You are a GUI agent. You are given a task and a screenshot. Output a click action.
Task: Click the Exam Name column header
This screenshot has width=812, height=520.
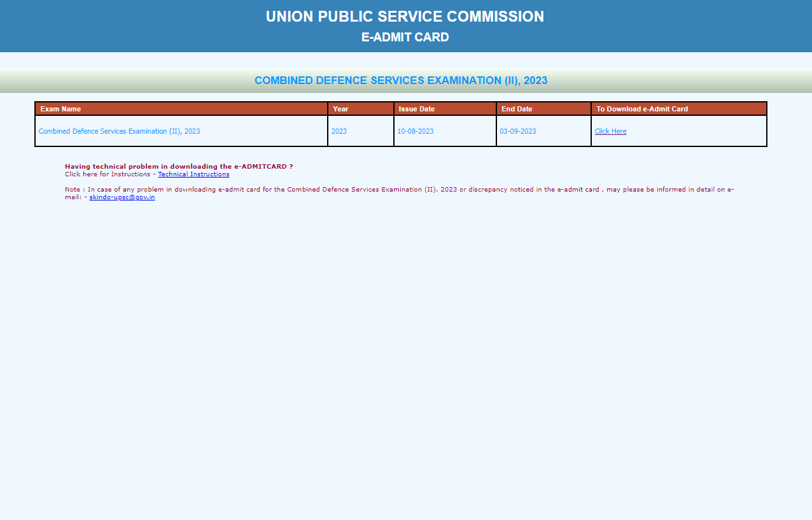point(181,109)
